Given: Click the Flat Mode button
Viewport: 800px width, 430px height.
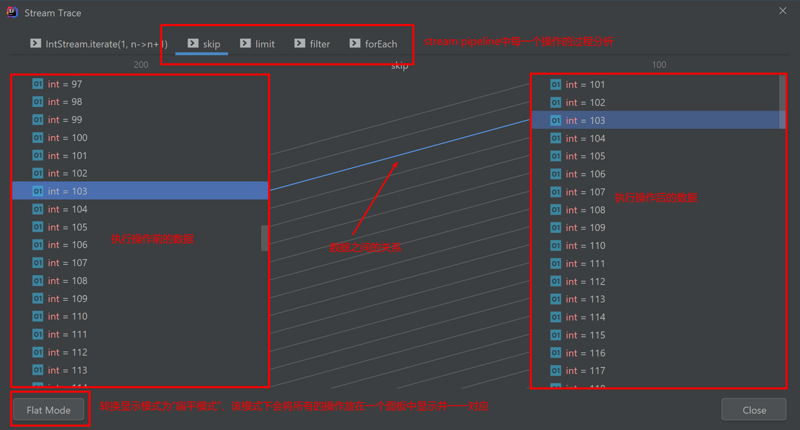Looking at the screenshot, I should click(48, 410).
